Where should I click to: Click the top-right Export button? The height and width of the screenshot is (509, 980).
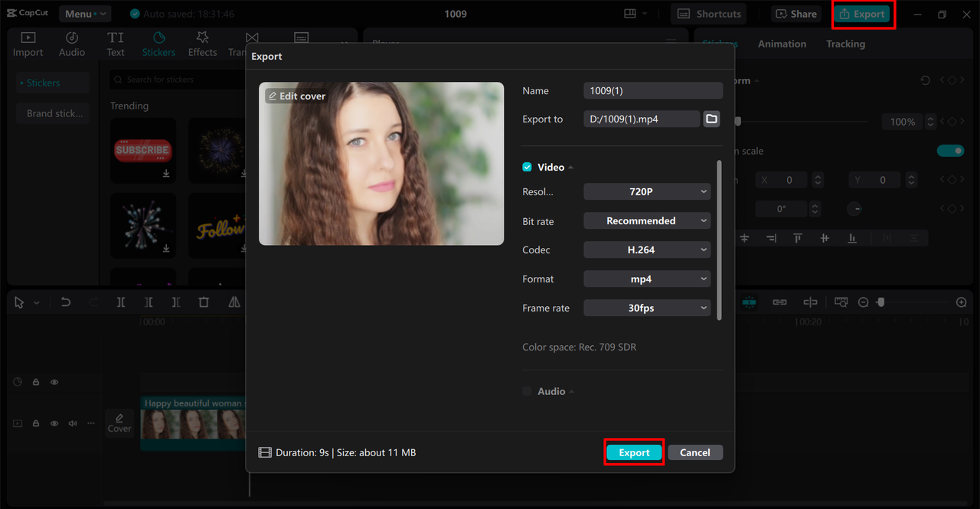coord(862,14)
